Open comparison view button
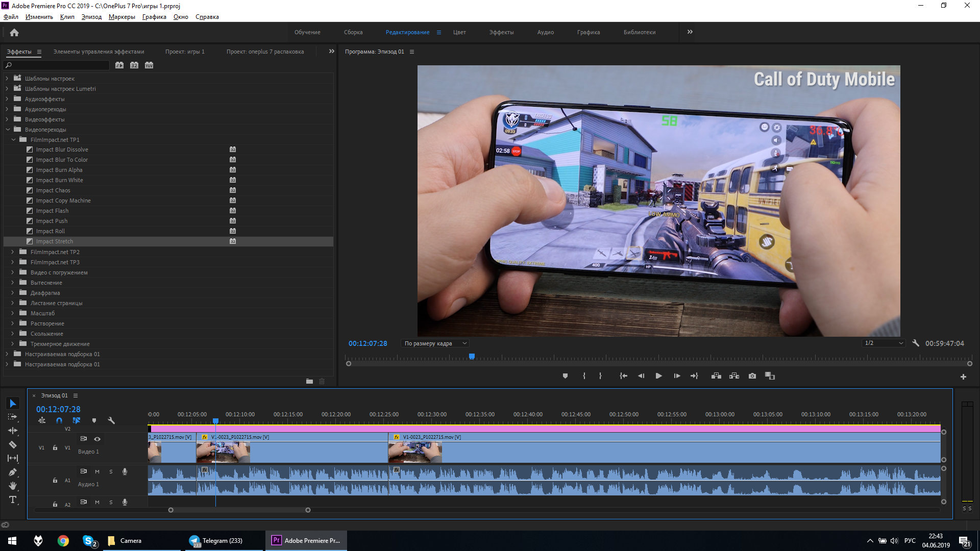 pos(770,376)
